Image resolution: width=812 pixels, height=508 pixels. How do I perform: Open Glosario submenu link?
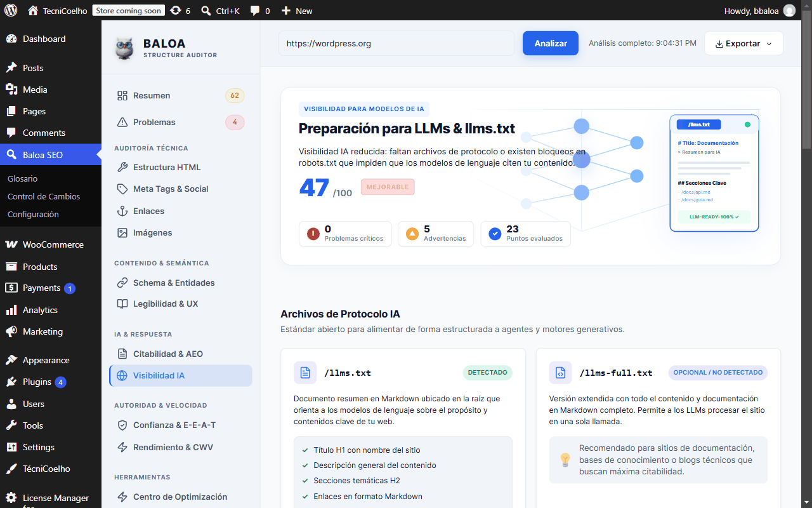pos(23,178)
